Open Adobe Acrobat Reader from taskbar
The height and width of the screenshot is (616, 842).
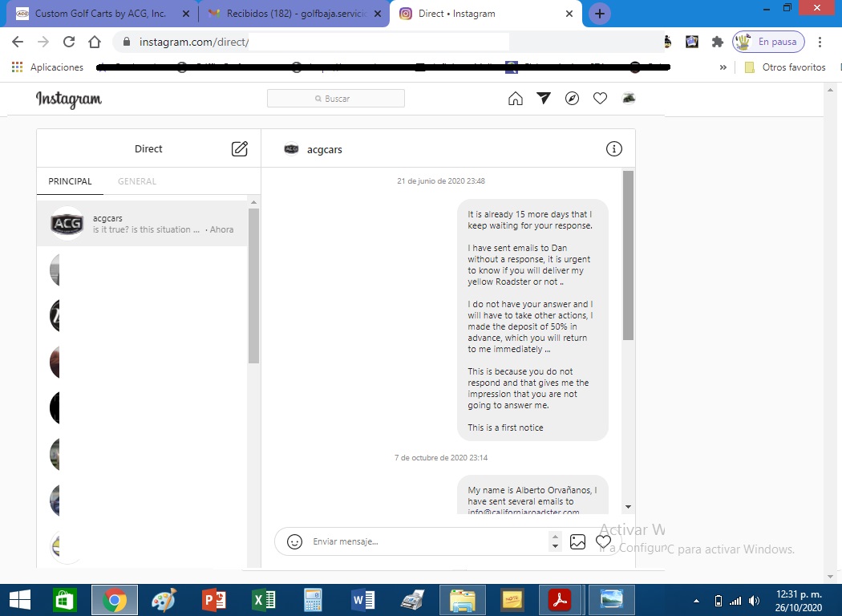[559, 600]
